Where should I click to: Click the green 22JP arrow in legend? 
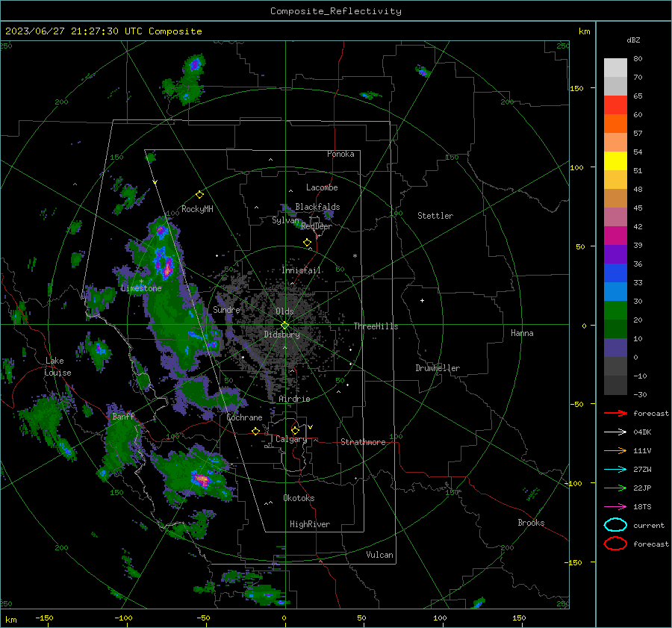(x=615, y=488)
